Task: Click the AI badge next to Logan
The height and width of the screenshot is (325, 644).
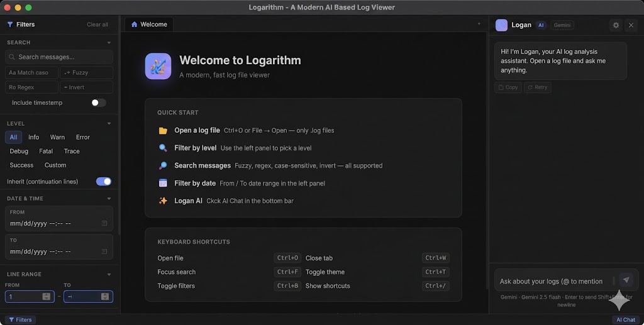Action: pos(541,25)
